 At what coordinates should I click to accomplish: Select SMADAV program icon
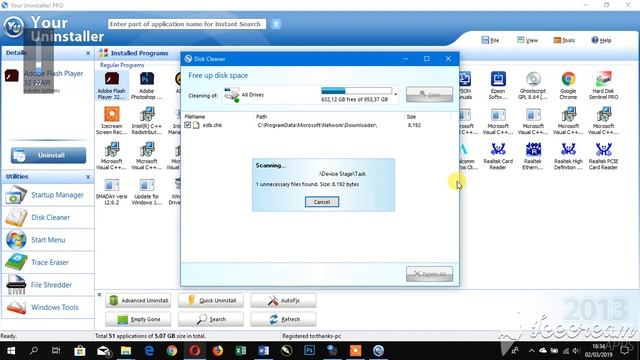coord(111,191)
